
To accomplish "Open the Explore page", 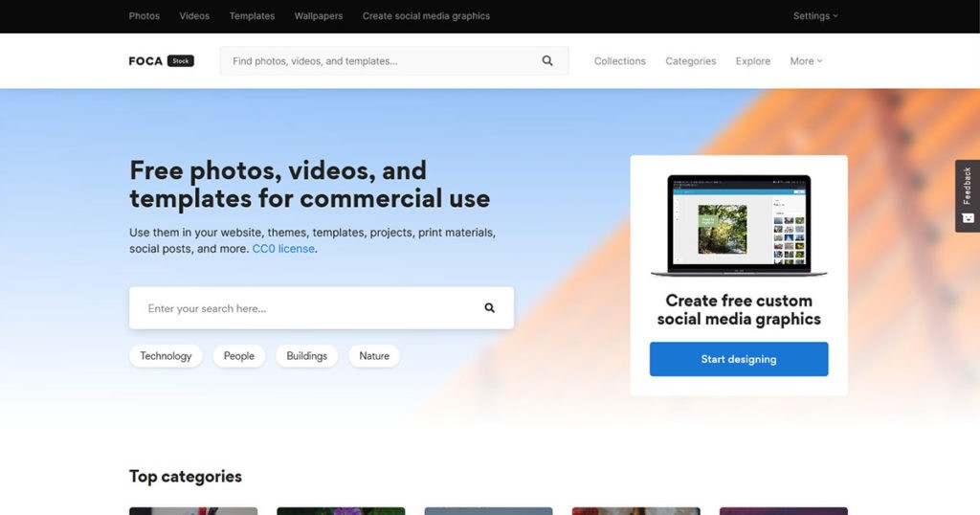I will pos(753,61).
